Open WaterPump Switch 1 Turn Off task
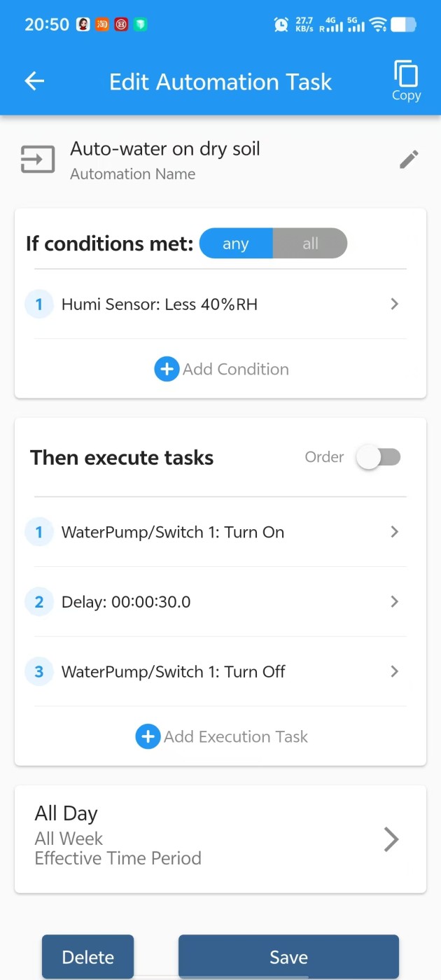This screenshot has height=980, width=441. (x=394, y=671)
